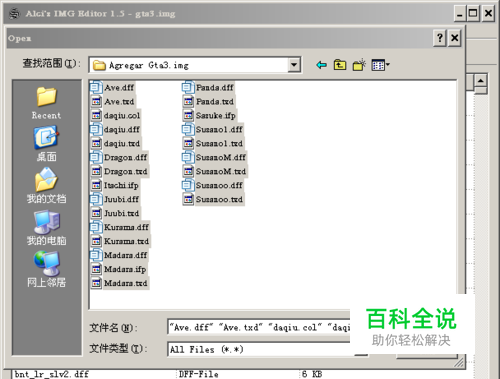Select the Ave.txd file icon
Viewport: 500px width, 379px height.
96,102
